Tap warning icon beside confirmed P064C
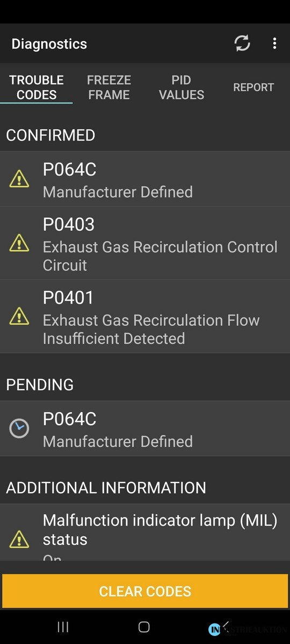Viewport: 290px width, 644px height. click(19, 179)
